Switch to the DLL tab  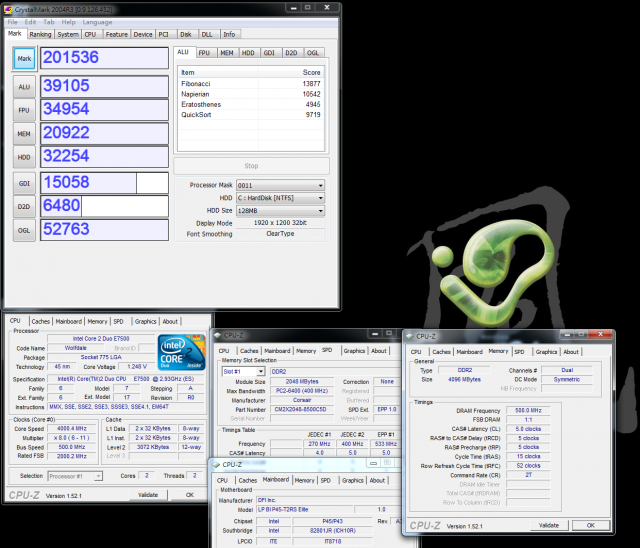click(207, 35)
